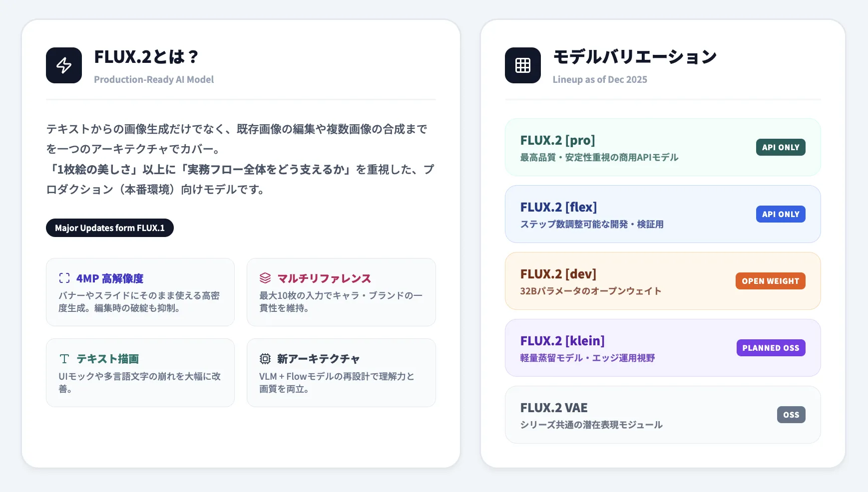Click the layers icon beside マルチリファレンス

pyautogui.click(x=264, y=278)
